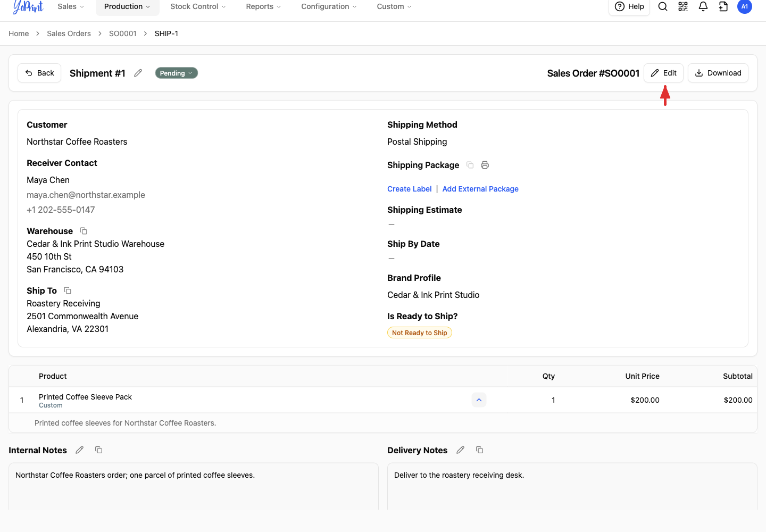Image resolution: width=766 pixels, height=532 pixels.
Task: Navigate to Sales Orders breadcrumb
Action: pos(69,34)
